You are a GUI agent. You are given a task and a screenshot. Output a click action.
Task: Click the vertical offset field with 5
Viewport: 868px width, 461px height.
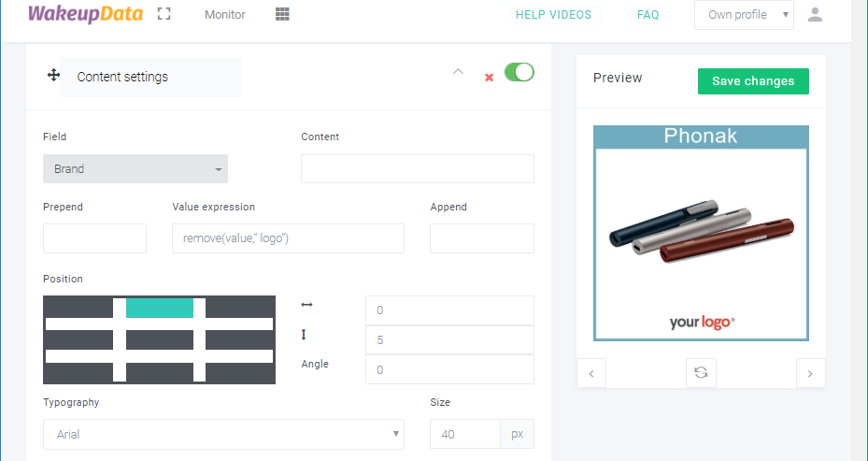click(449, 339)
